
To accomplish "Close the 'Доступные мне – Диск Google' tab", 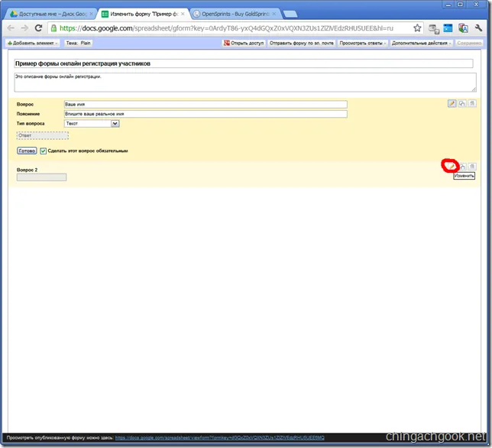I will coord(92,14).
